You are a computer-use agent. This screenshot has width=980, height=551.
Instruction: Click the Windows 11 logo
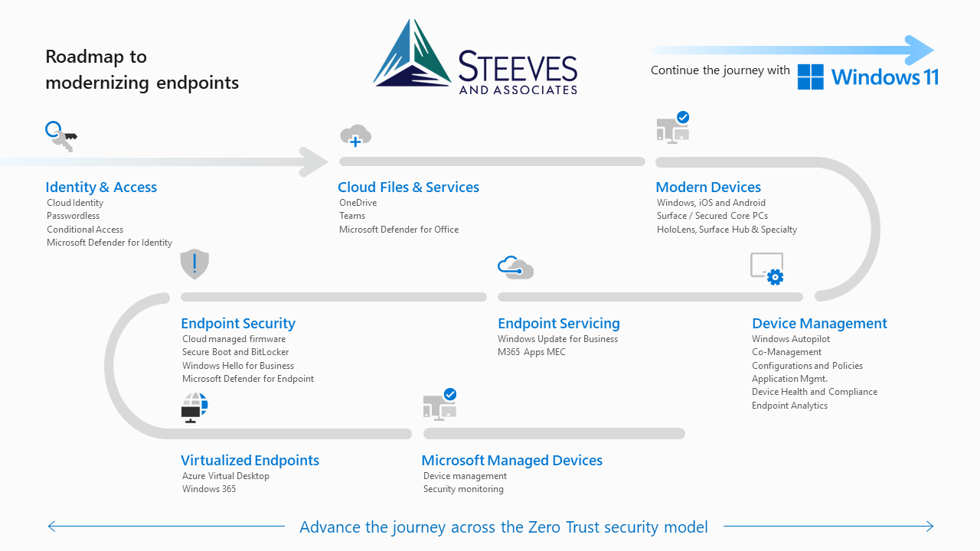click(x=868, y=77)
